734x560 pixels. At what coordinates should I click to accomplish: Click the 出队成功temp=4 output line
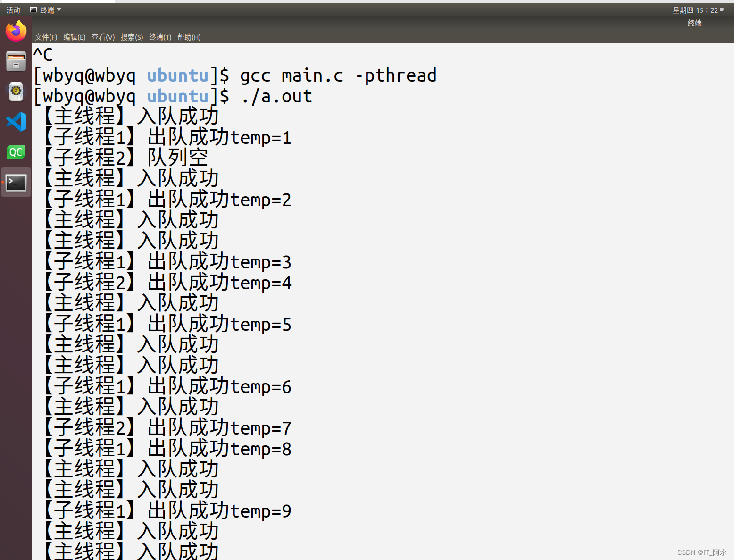168,283
